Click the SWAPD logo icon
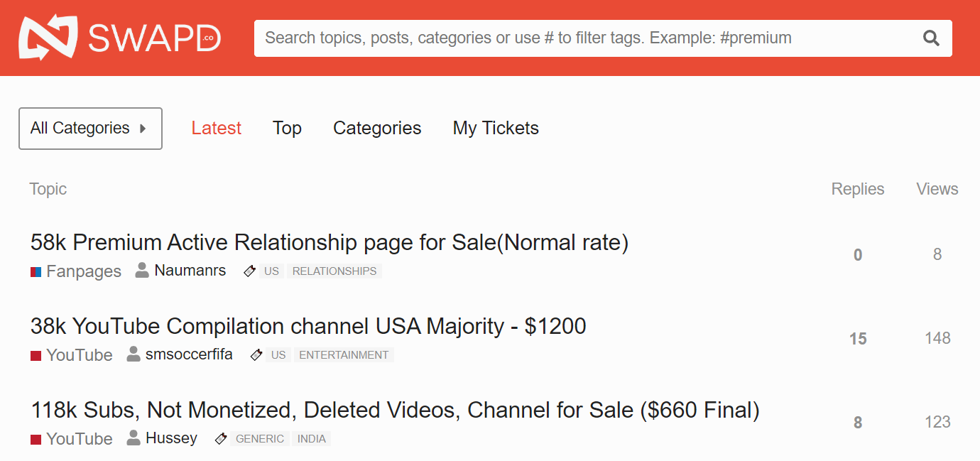 pos(48,38)
